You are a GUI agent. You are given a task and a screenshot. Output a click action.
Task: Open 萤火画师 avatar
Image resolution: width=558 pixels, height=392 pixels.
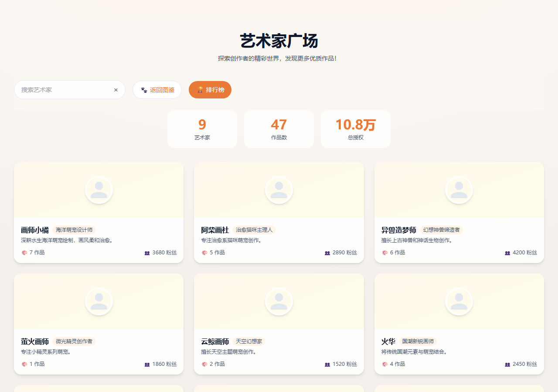[x=99, y=301]
